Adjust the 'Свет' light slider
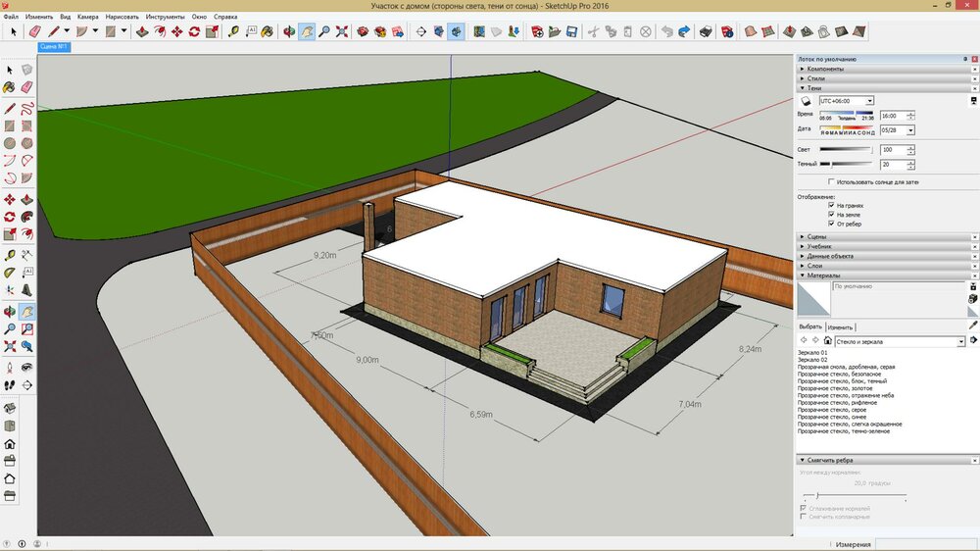980x551 pixels. [845, 149]
